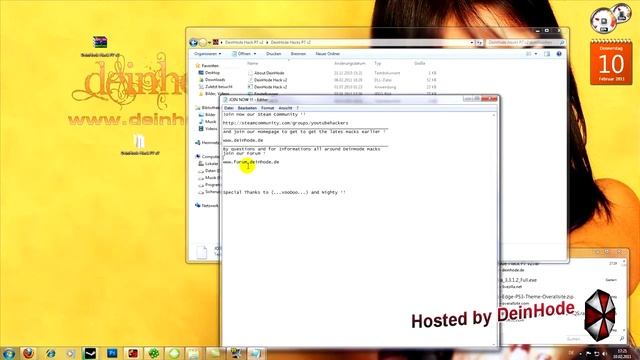Click the www.deinhode.de line in Editor
Viewport: 640px width, 360px height.
pyautogui.click(x=243, y=140)
